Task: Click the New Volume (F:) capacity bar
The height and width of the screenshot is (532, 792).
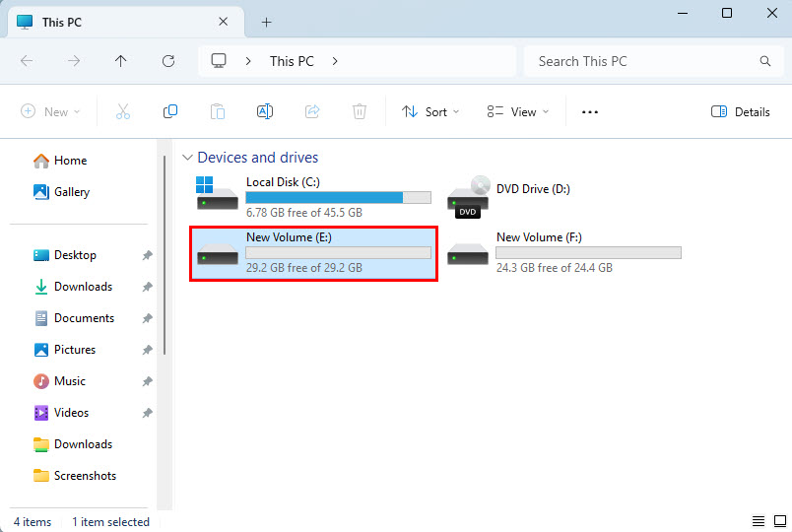Action: click(x=588, y=253)
